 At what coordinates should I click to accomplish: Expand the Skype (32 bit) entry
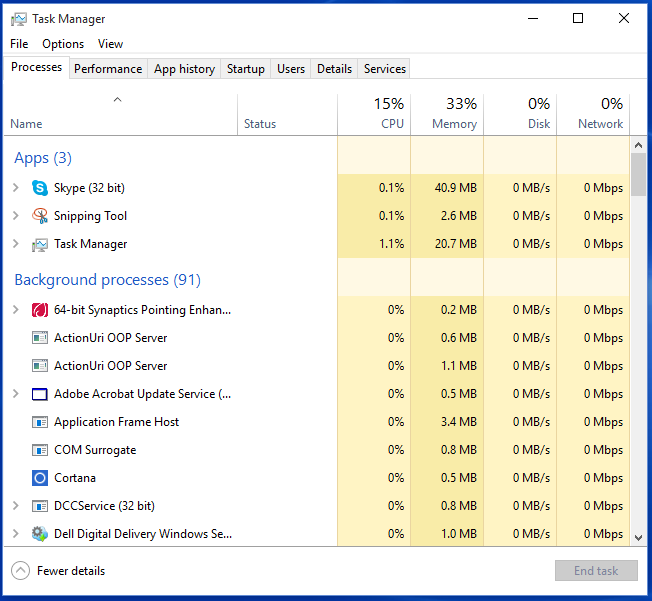(16, 188)
